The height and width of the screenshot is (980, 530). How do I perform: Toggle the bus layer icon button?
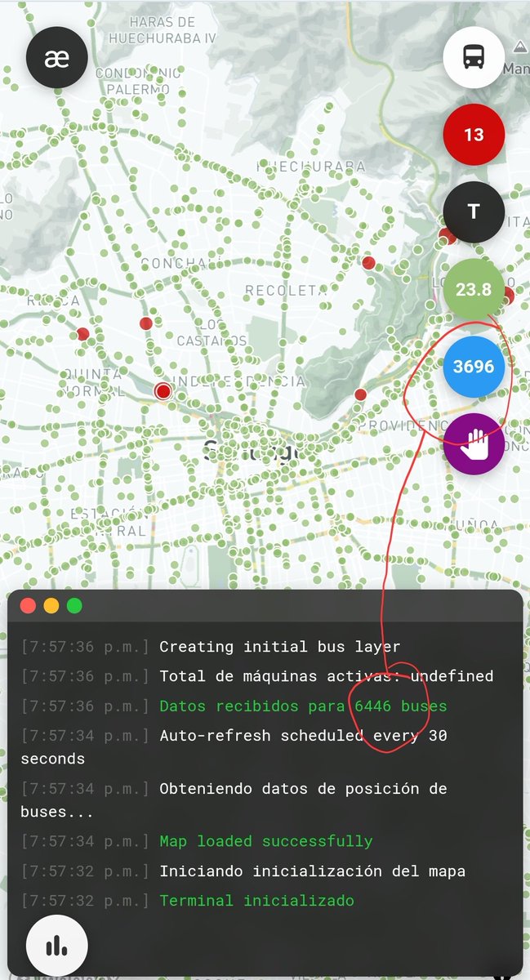pyautogui.click(x=474, y=57)
